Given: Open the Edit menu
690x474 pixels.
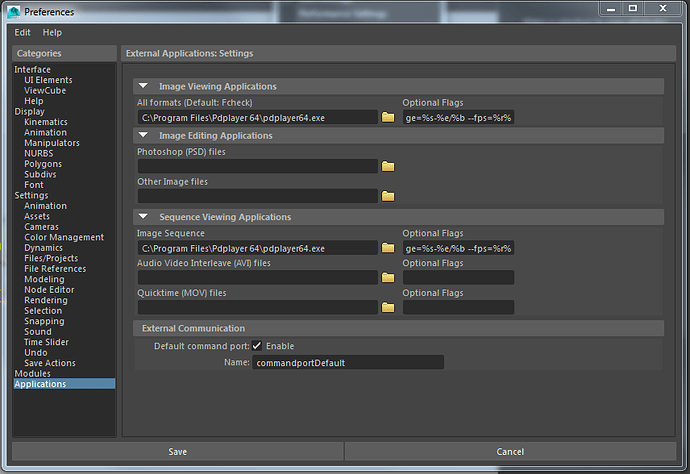Looking at the screenshot, I should point(22,33).
